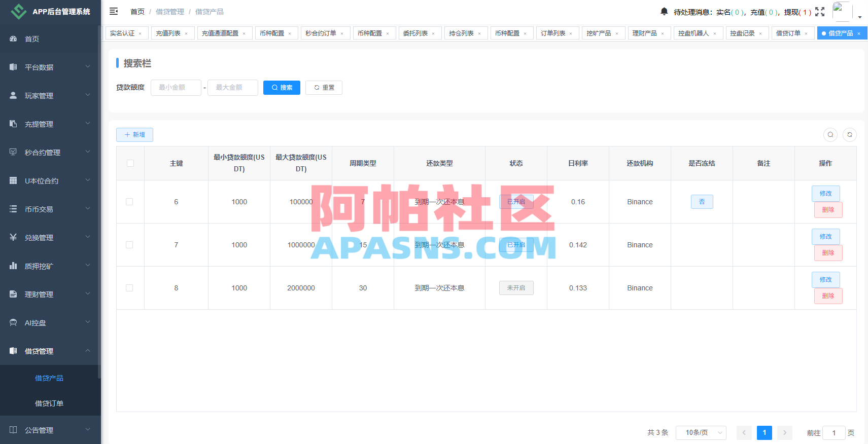868x444 pixels.
Task: Click 删除 for row 7
Action: coord(828,253)
